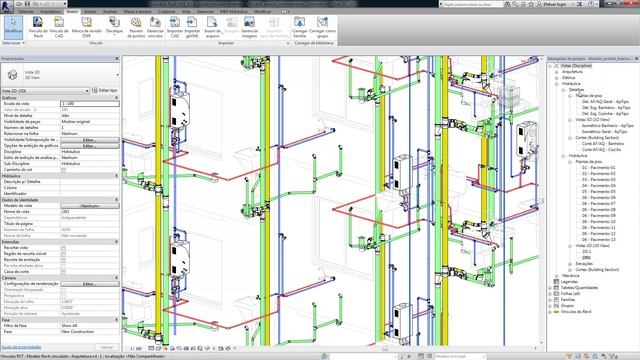Switch to the Massa e terreno tab
640x360 pixels.
(137, 11)
